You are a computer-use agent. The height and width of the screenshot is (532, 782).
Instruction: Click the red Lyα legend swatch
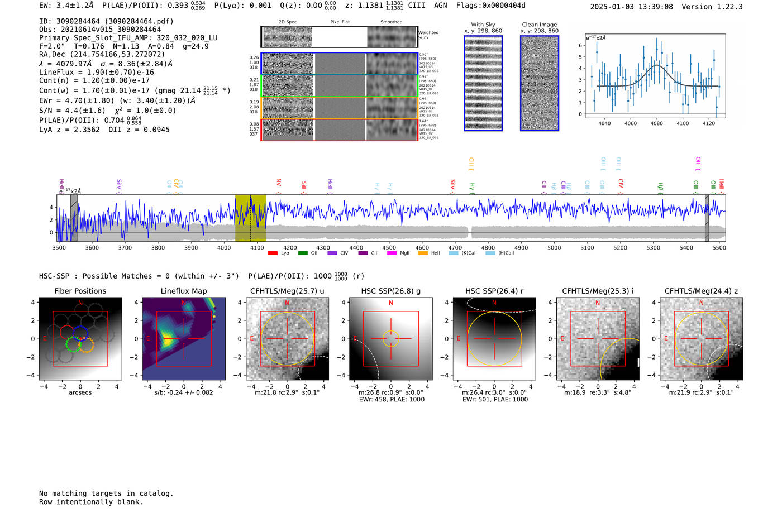273,253
